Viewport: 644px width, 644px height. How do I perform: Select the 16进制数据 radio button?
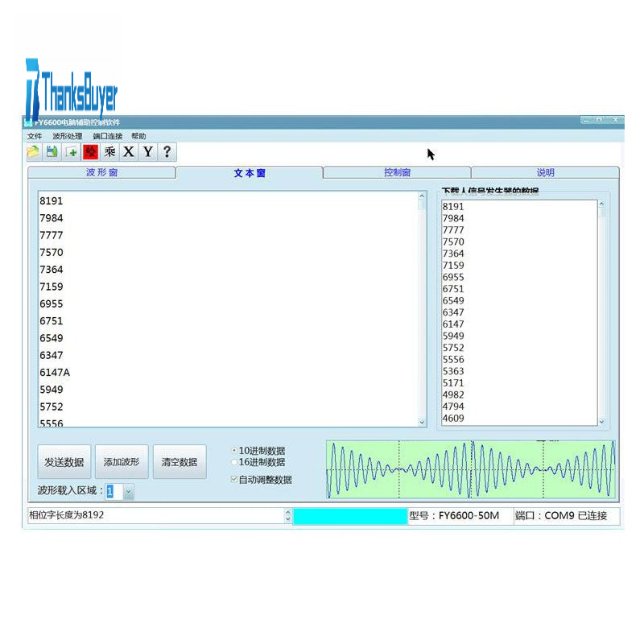coord(234,462)
